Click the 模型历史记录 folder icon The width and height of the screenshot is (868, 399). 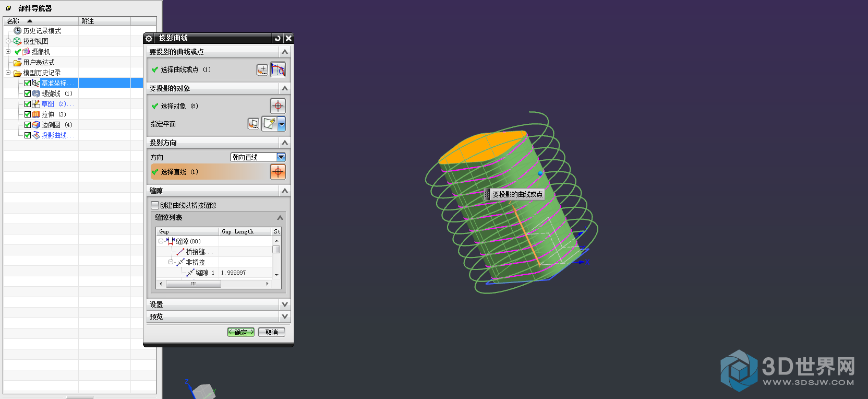[18, 73]
